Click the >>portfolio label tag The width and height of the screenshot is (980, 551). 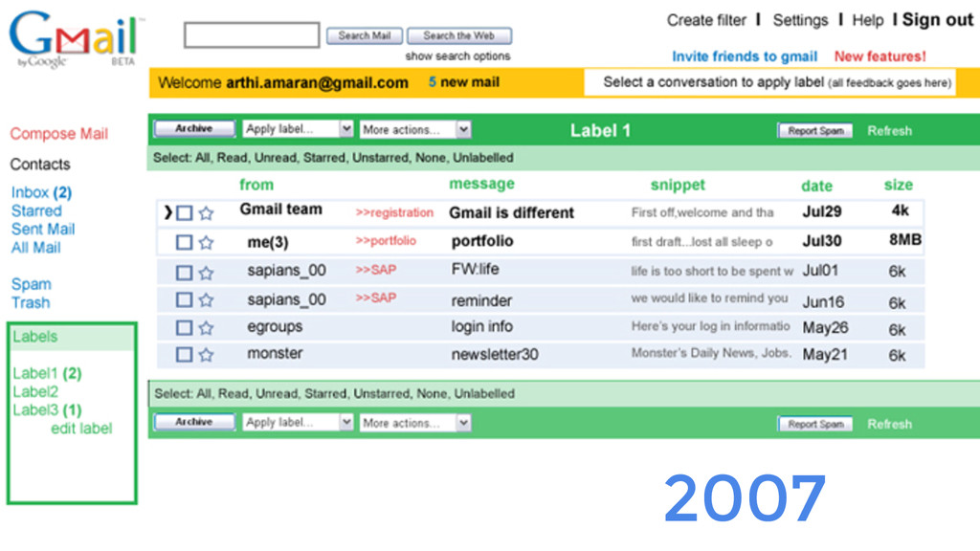[x=386, y=241]
